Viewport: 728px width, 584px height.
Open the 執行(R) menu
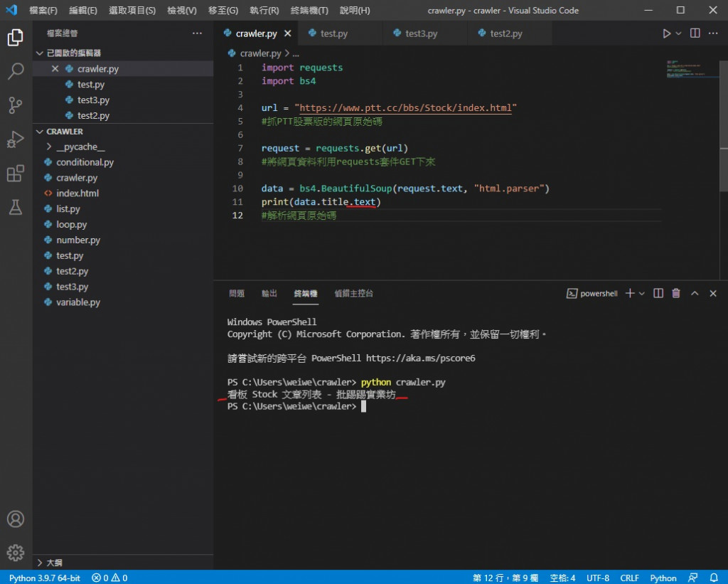[264, 10]
